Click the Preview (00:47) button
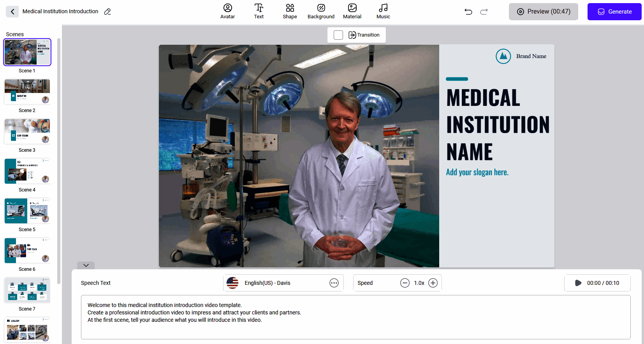Screen dimensions: 644x344 pyautogui.click(x=543, y=12)
